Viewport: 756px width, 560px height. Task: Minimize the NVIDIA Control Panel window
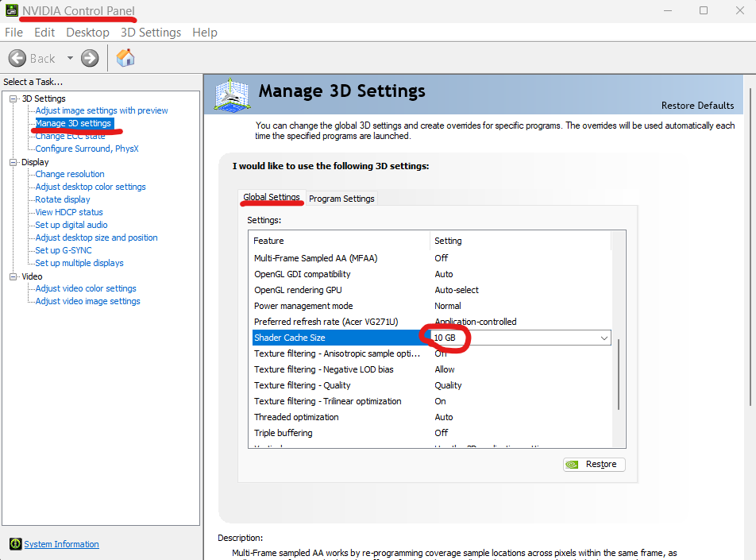[x=668, y=10]
